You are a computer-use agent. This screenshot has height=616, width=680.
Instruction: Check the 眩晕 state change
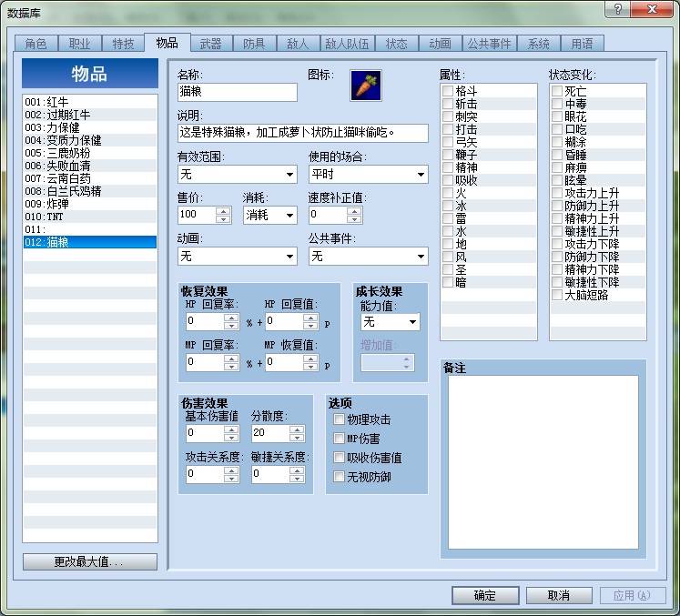coord(557,180)
